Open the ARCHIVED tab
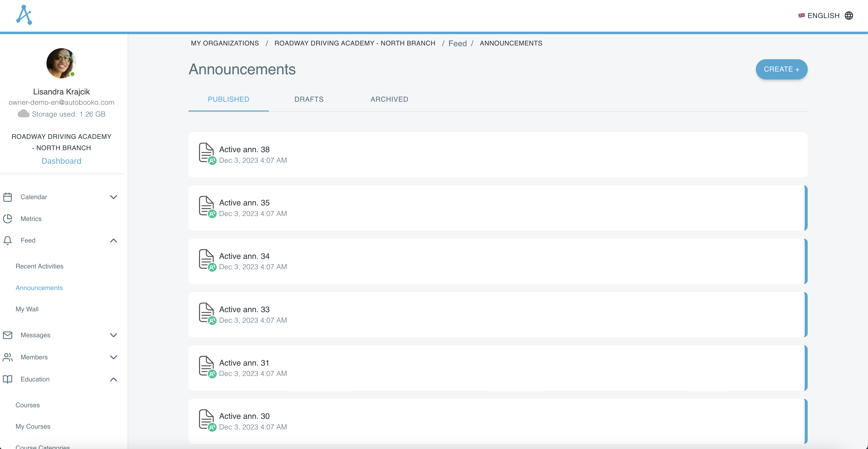Viewport: 868px width, 449px height. click(x=389, y=99)
